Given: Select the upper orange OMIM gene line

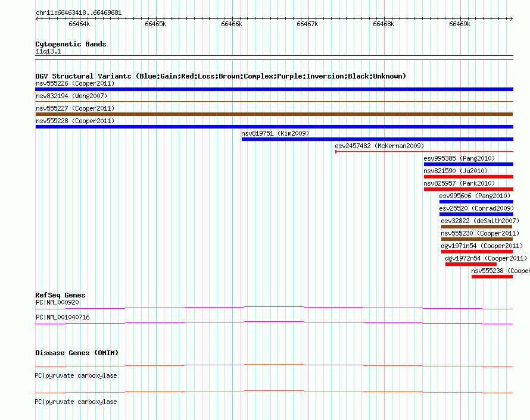Looking at the screenshot, I should [x=274, y=366].
